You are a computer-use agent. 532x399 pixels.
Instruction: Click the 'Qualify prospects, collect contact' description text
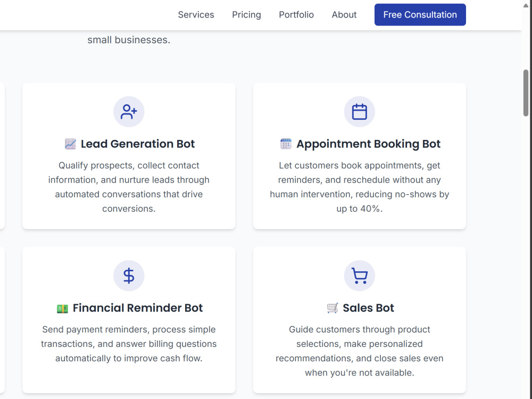click(129, 187)
